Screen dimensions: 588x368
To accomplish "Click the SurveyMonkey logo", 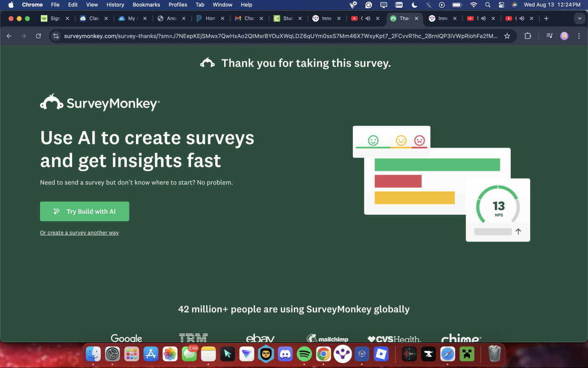I will click(x=100, y=103).
